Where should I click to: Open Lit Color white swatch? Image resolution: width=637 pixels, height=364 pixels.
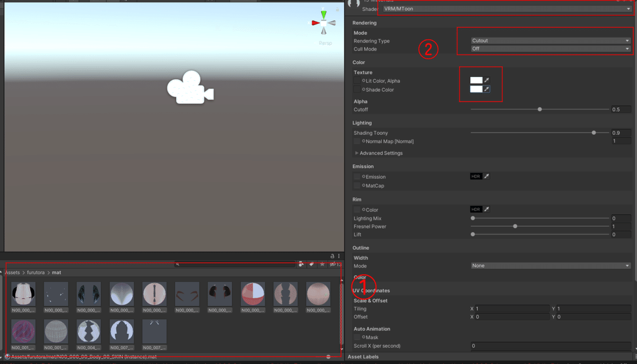pos(476,81)
